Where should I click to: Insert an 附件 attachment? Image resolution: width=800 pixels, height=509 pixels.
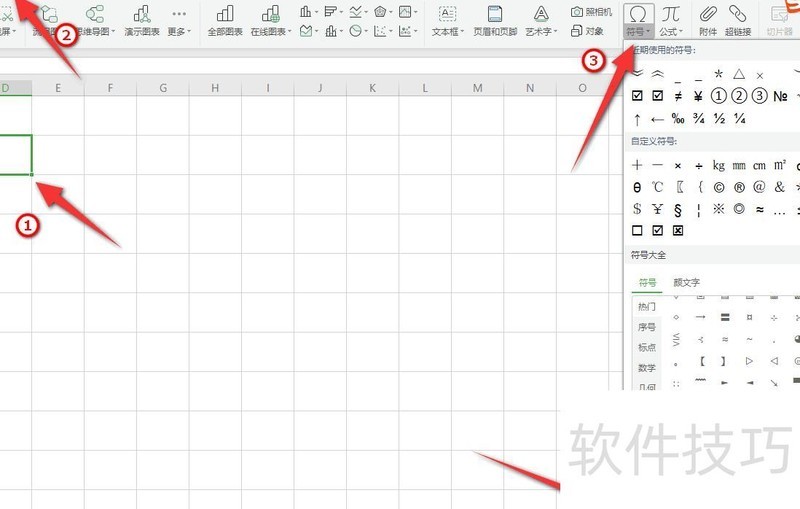[708, 20]
